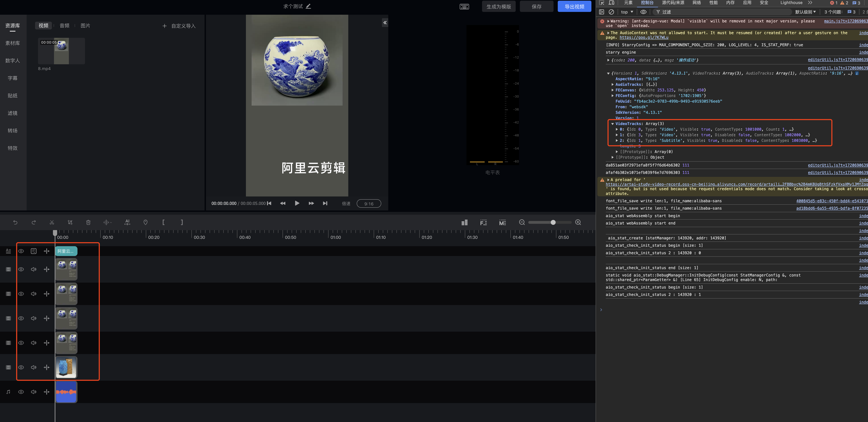Jump to end of video
Viewport: 868px width, 422px height.
click(325, 203)
